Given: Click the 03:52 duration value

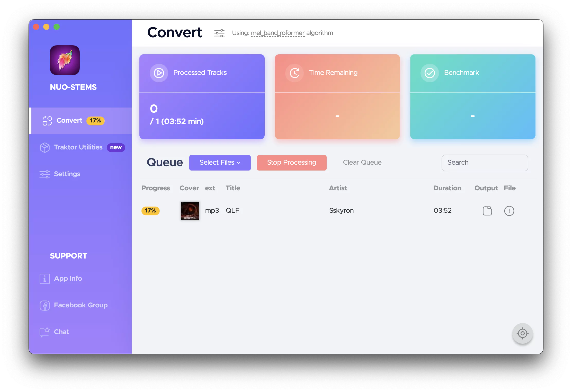Looking at the screenshot, I should coord(443,211).
